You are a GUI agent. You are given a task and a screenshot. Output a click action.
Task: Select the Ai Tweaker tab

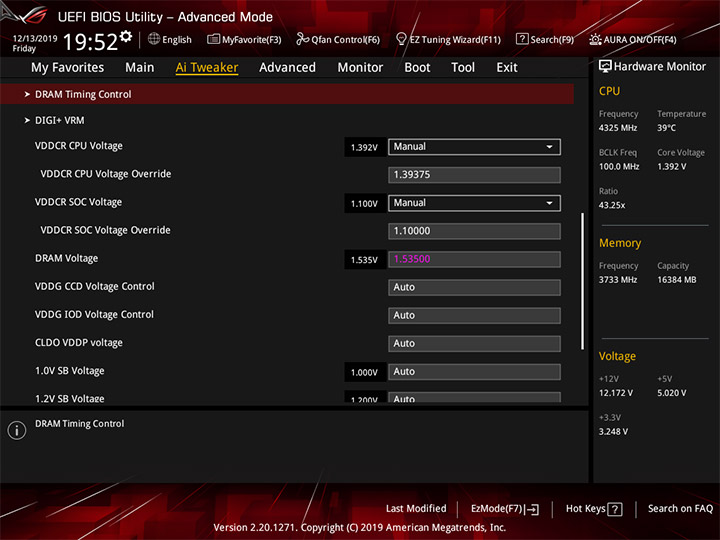pos(207,68)
